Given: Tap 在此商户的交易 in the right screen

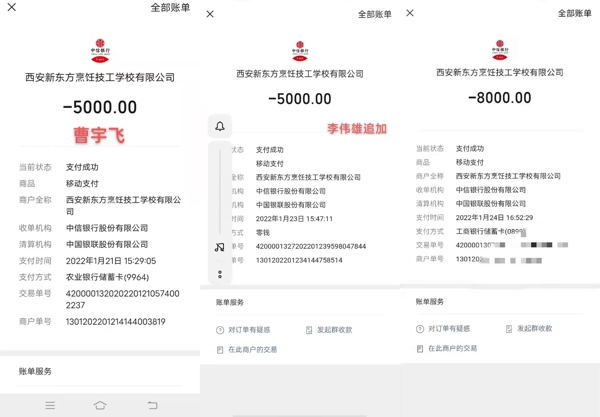Looking at the screenshot, I should tap(452, 349).
